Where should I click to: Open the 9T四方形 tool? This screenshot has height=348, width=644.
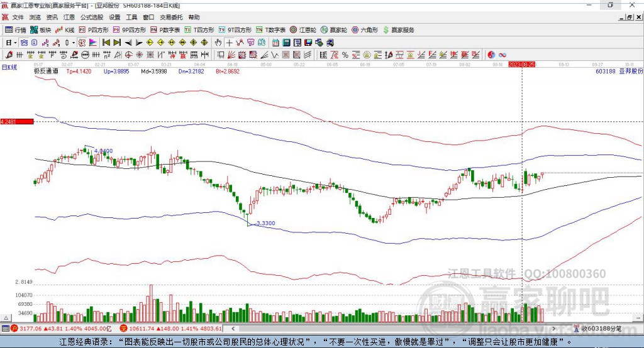(235, 30)
